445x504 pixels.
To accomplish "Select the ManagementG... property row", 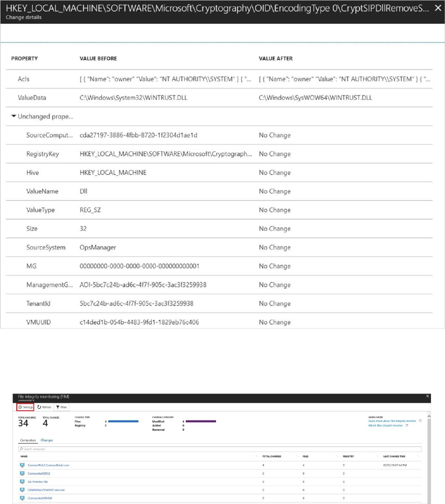I will click(x=219, y=285).
